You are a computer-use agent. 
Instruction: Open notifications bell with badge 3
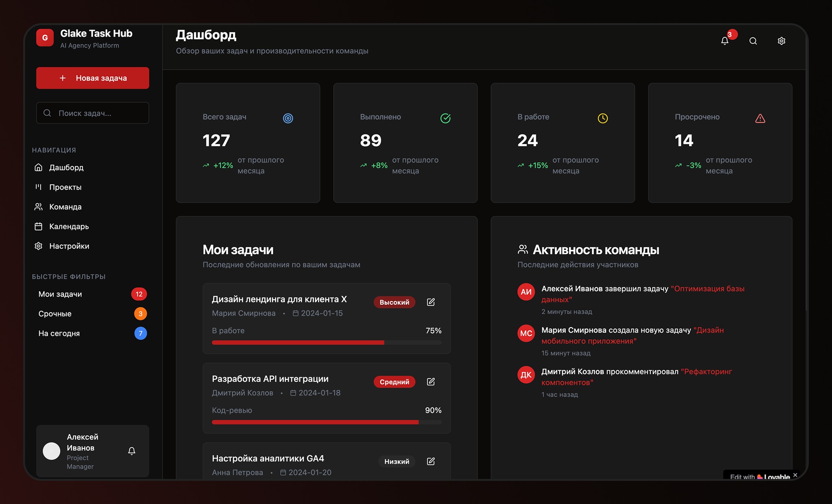(x=725, y=41)
